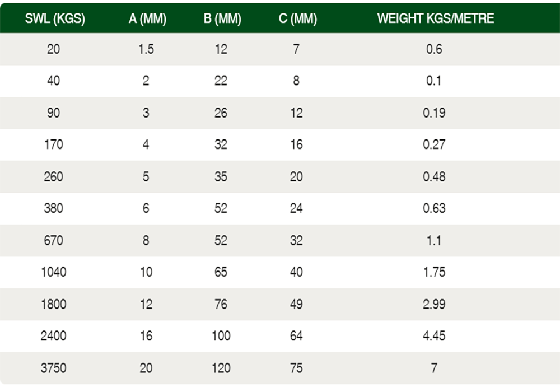Select the B value 22
Viewport: 560px width, 392px height.
coord(221,81)
